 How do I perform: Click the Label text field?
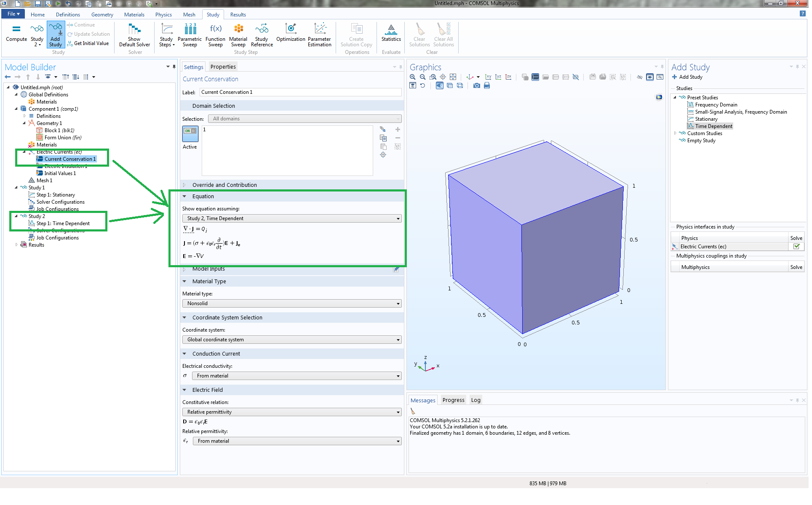pos(300,93)
